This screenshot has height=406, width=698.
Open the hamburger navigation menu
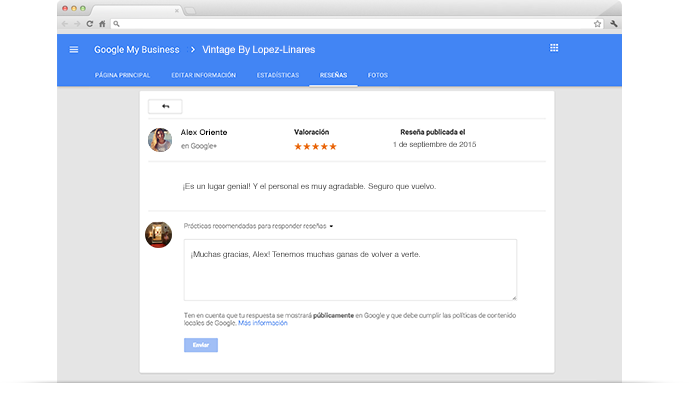[74, 50]
